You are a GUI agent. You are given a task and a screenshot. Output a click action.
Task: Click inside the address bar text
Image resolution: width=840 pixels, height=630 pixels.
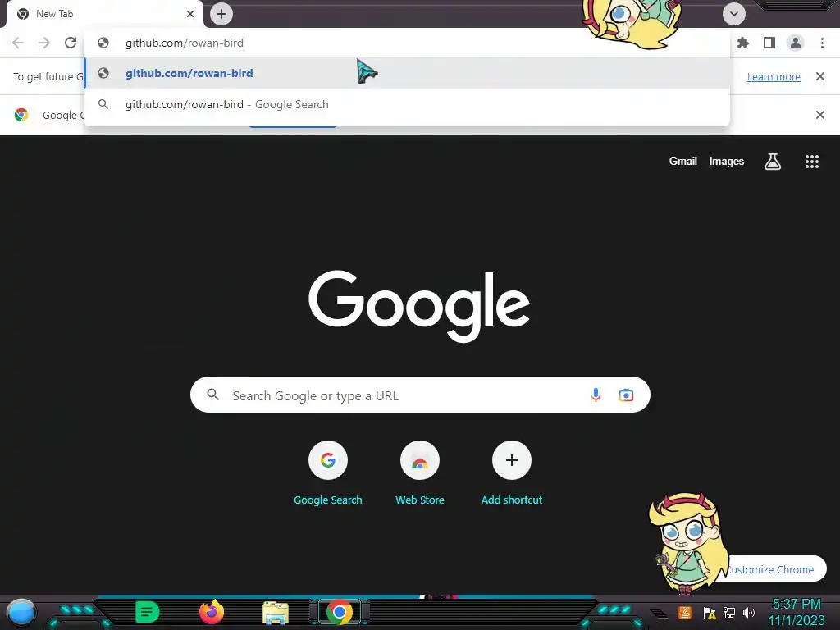pos(185,43)
